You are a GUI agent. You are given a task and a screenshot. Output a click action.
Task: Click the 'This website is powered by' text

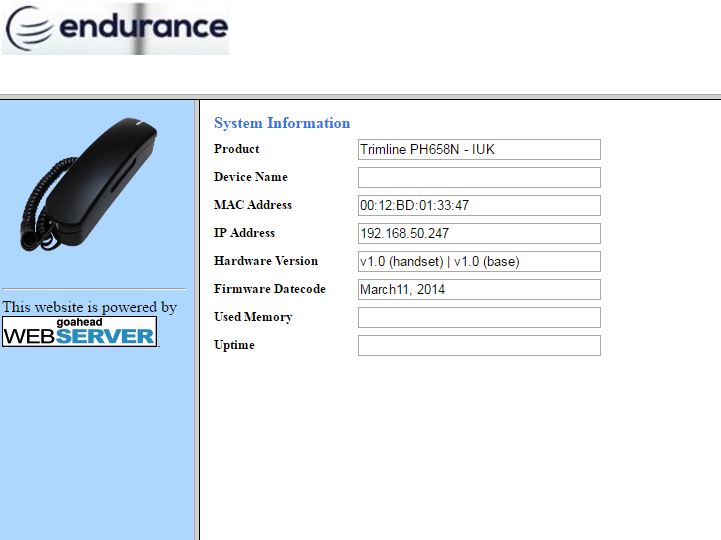(90, 307)
